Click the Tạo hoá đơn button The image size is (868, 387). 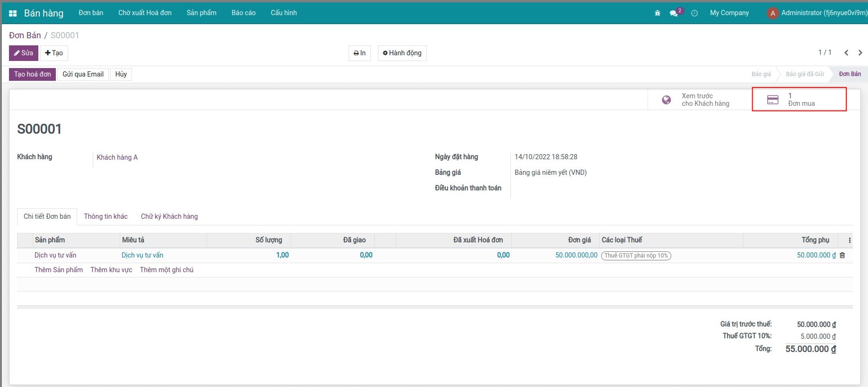pyautogui.click(x=32, y=74)
